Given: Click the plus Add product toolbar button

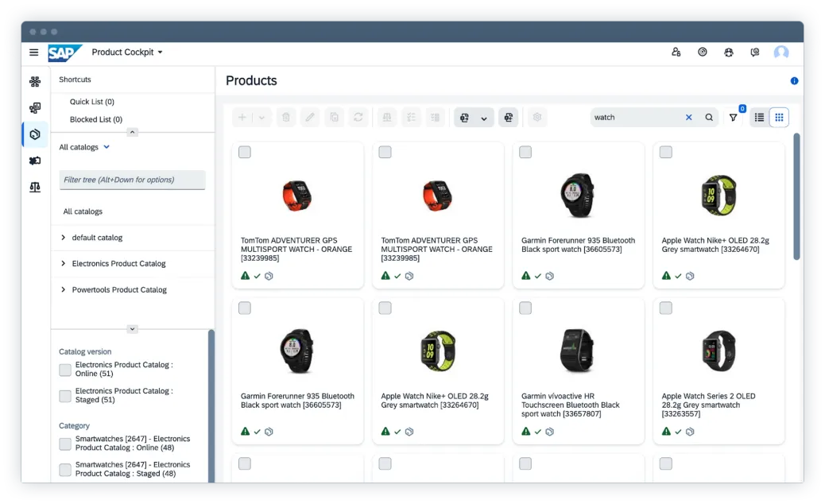Looking at the screenshot, I should 242,118.
